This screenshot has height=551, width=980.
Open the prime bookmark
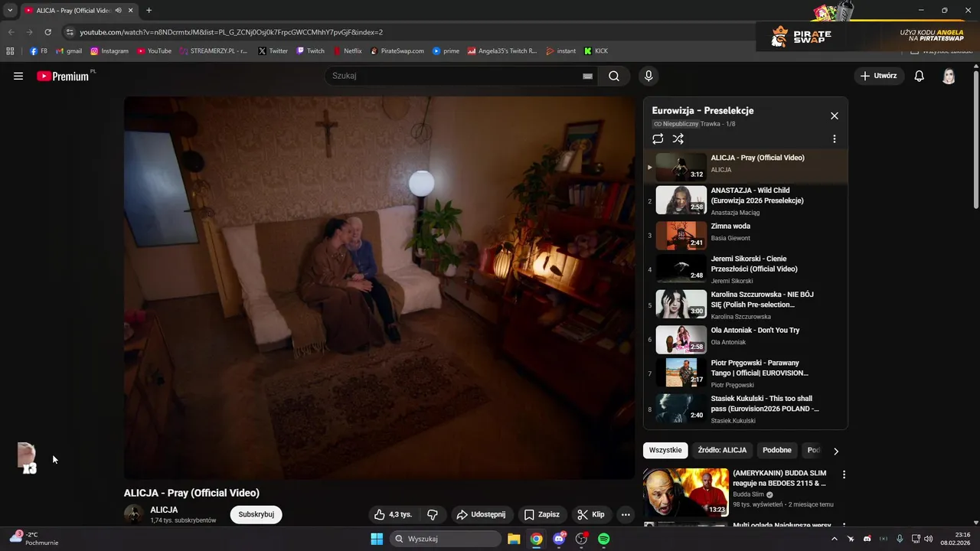click(446, 51)
